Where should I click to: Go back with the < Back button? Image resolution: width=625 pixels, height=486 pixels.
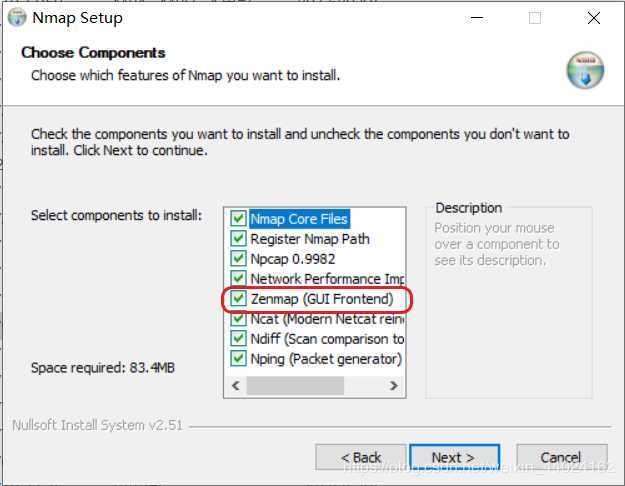pyautogui.click(x=361, y=457)
